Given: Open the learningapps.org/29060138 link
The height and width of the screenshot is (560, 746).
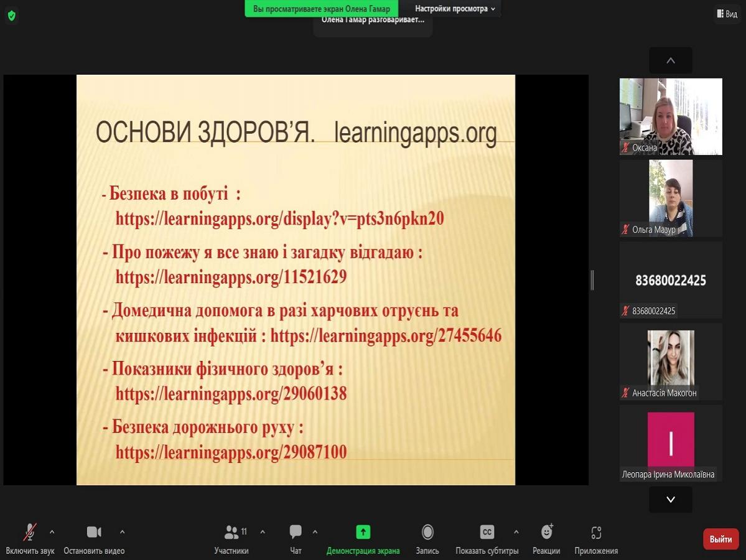Looking at the screenshot, I should coord(231,394).
